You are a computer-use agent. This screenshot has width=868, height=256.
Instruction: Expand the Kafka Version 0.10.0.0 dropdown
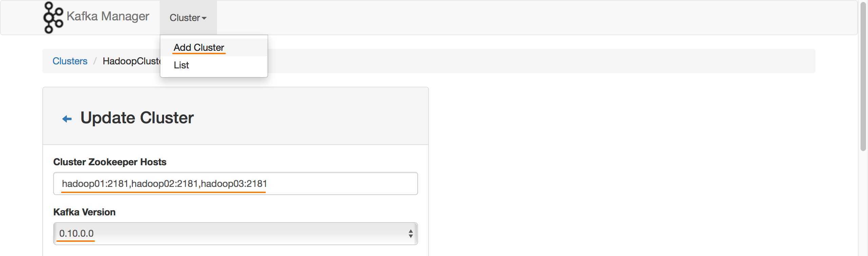point(235,234)
